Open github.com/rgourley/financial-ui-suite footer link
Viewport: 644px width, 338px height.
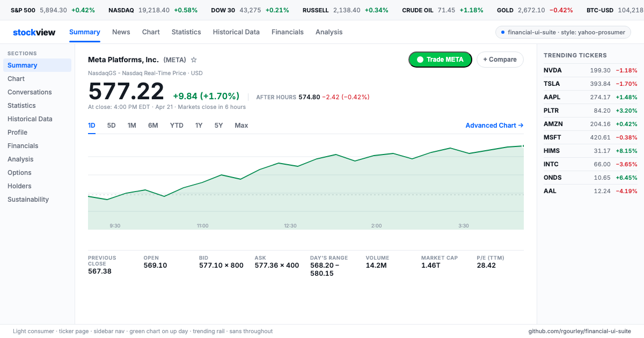(x=580, y=332)
